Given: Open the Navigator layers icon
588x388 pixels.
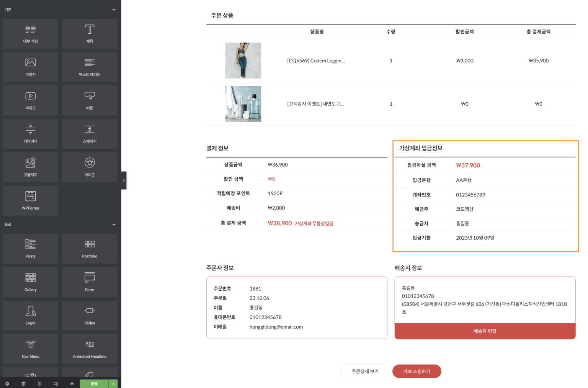Looking at the screenshot, I should [x=23, y=383].
